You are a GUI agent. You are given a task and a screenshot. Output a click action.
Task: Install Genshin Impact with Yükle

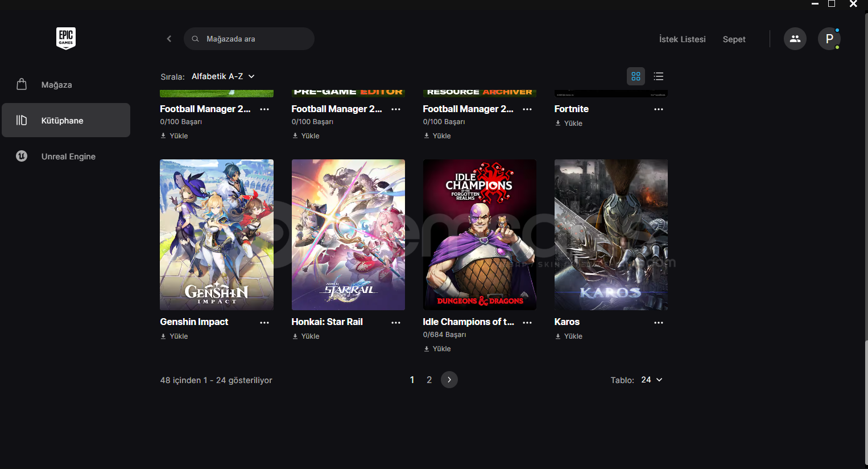pyautogui.click(x=174, y=336)
